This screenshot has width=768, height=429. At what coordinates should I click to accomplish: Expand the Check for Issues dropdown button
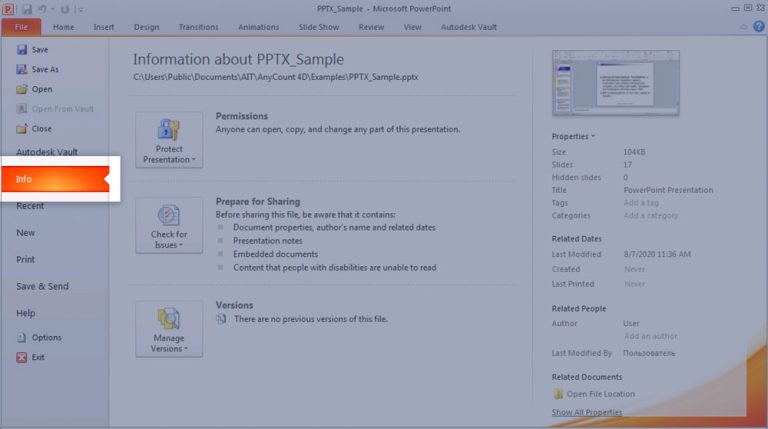pos(169,225)
